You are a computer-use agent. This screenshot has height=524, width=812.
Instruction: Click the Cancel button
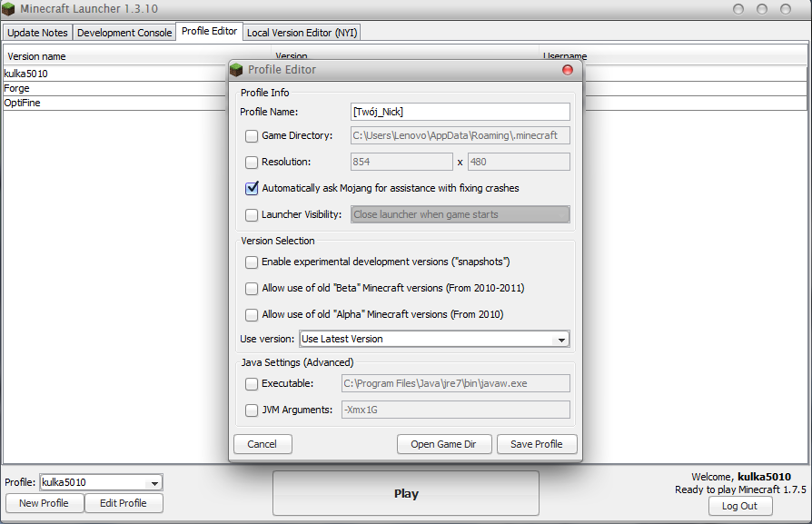[x=262, y=444]
